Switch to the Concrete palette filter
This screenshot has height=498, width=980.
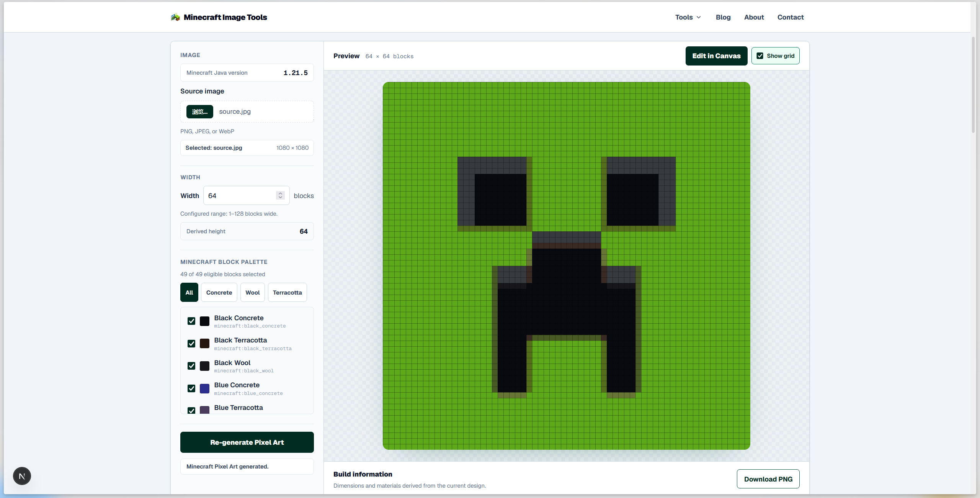click(219, 292)
